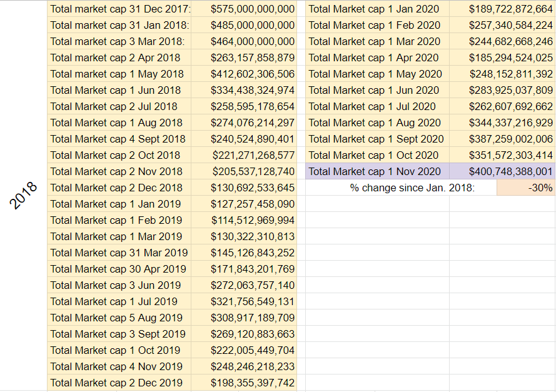Click highlighted Total Market cap 1 Nov 2020 cell
This screenshot has height=392, width=556.
pyautogui.click(x=377, y=171)
